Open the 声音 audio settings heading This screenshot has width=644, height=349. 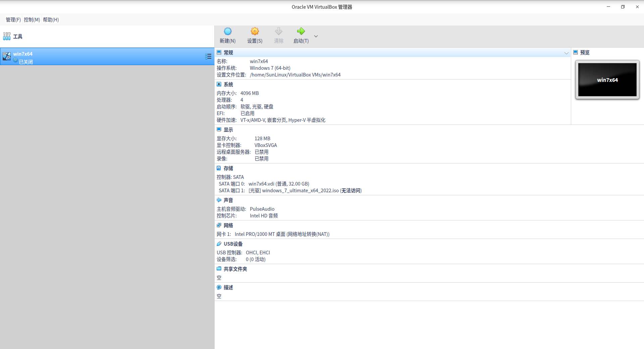(x=228, y=200)
